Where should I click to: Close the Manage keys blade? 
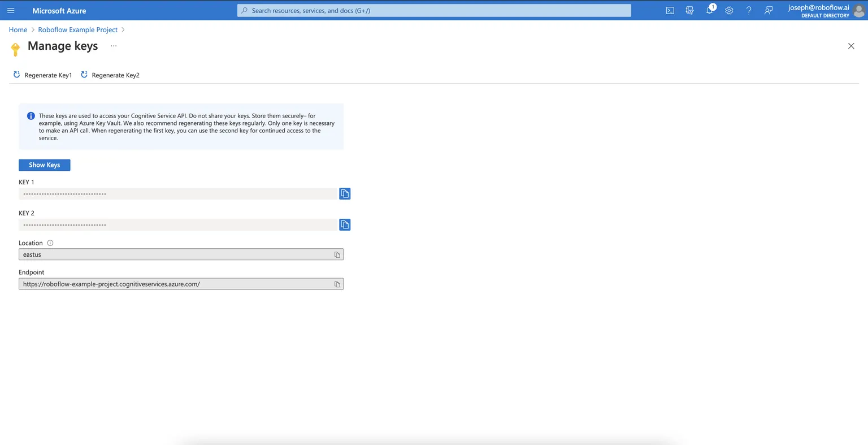pyautogui.click(x=851, y=46)
